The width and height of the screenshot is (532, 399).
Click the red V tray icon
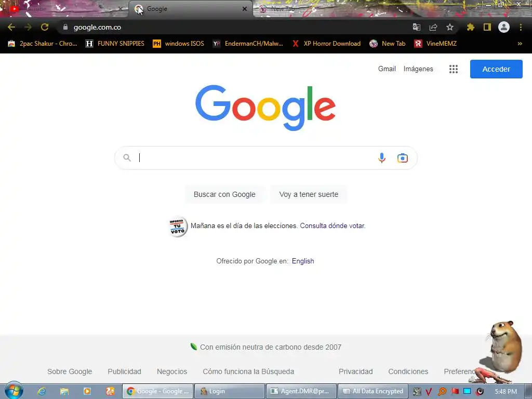(x=429, y=392)
